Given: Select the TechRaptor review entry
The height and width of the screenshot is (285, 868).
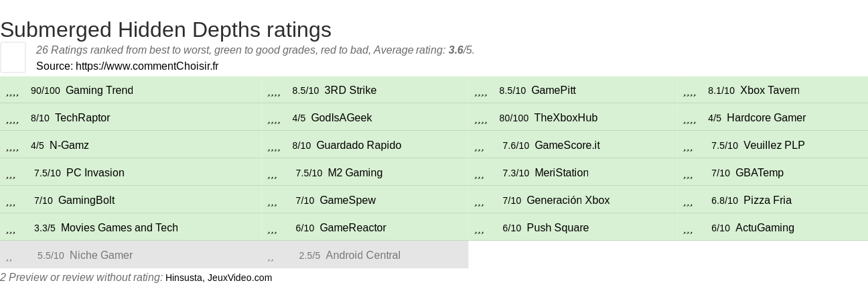Looking at the screenshot, I should pos(130,117).
